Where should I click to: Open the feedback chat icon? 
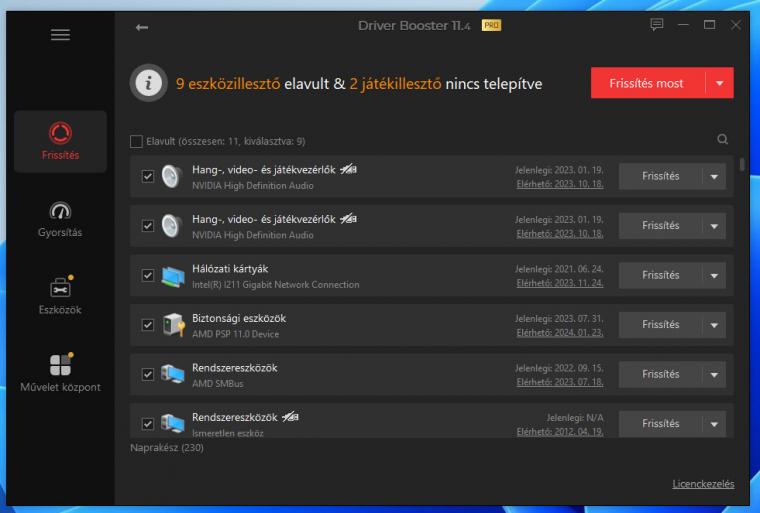[657, 24]
